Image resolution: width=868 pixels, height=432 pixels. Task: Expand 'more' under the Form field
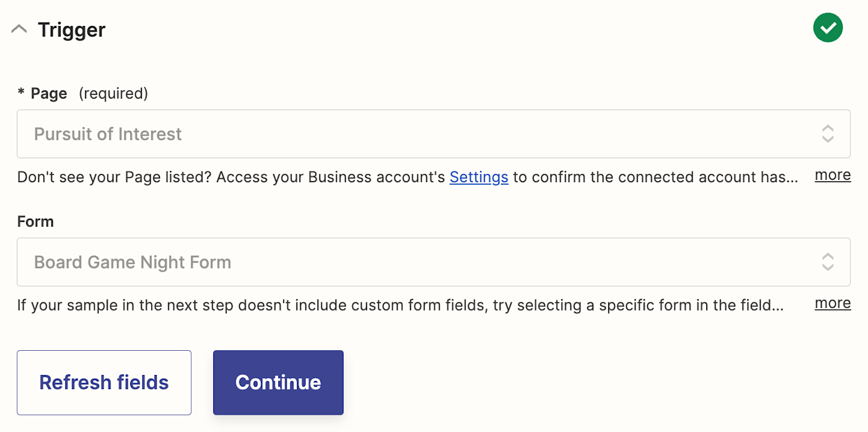pyautogui.click(x=832, y=303)
